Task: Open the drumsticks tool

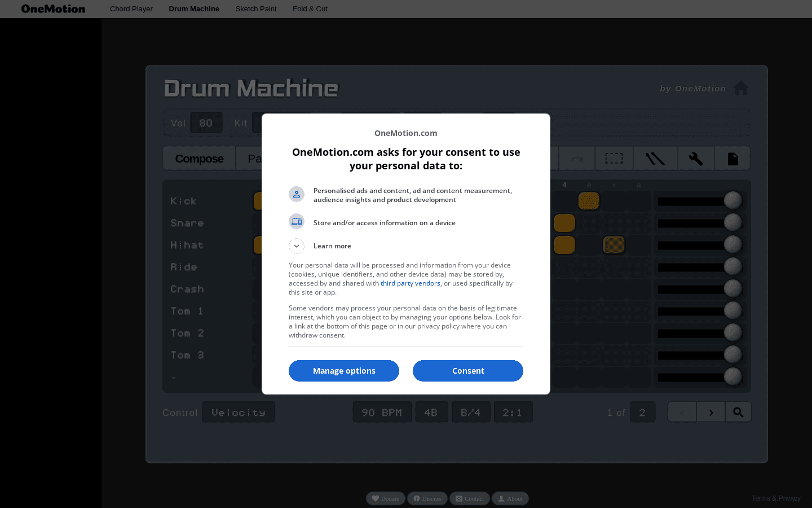Action: 655,159
